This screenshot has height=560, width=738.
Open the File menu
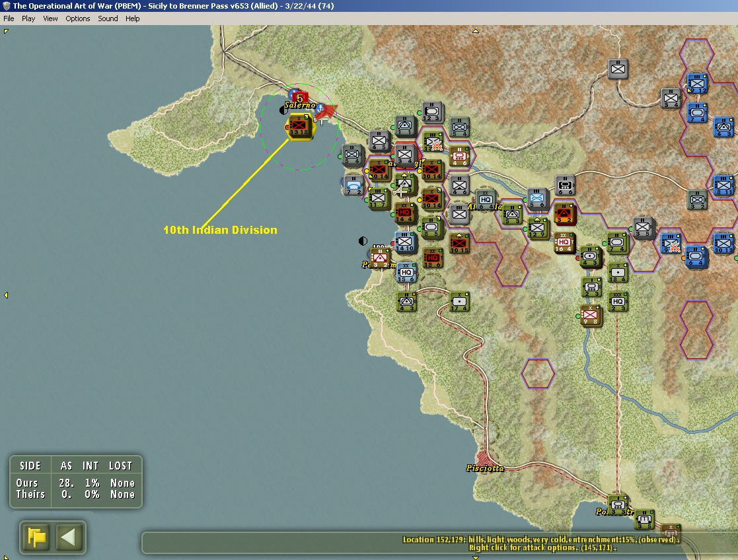coord(9,18)
